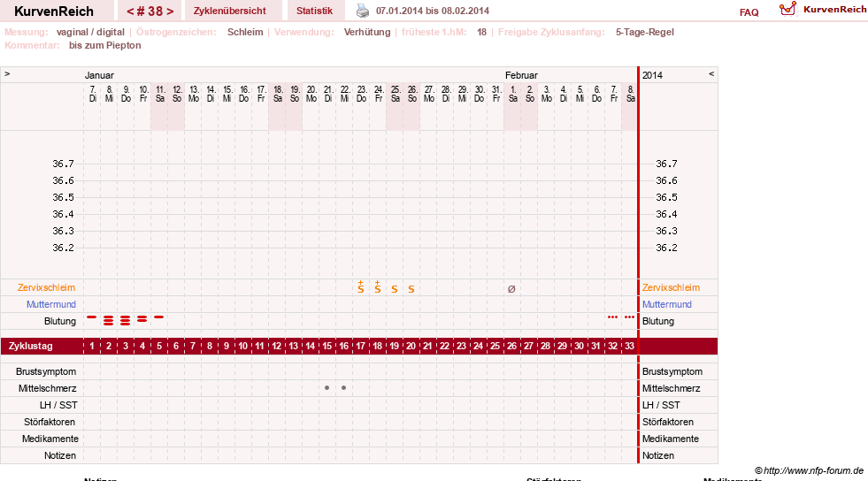
Task: Click the '5-Tage-Regel' value
Action: tap(644, 32)
